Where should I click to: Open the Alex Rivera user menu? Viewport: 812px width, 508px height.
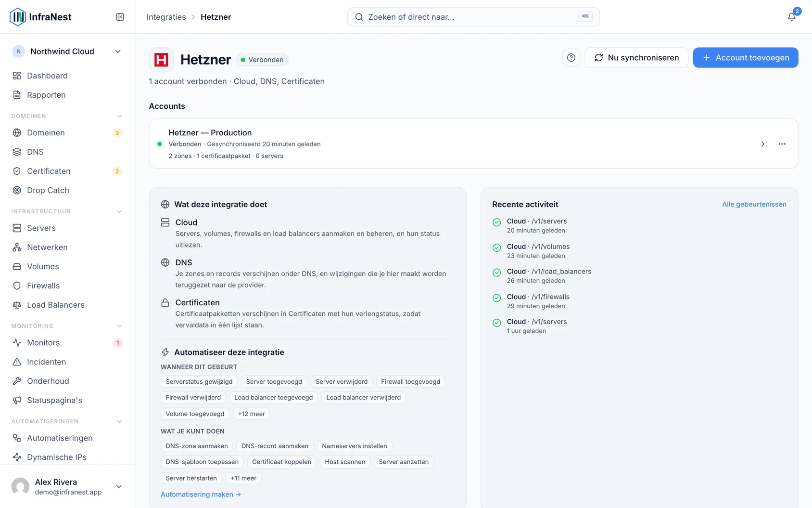(x=67, y=486)
